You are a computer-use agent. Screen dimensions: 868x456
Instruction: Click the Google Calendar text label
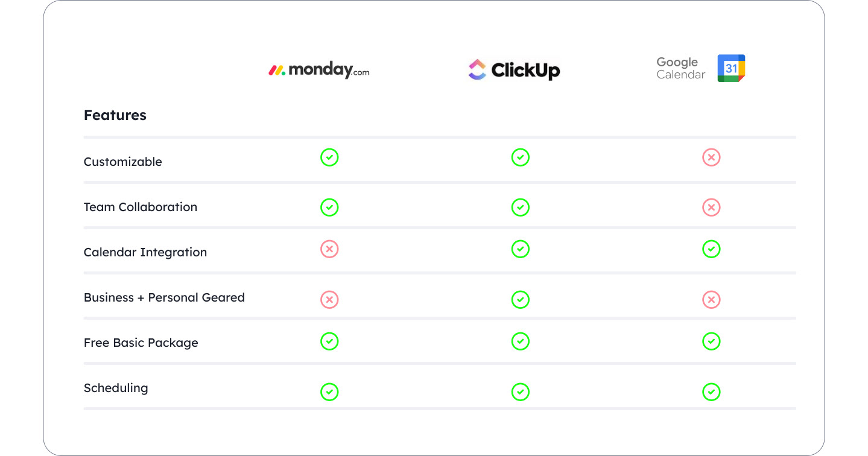[681, 68]
